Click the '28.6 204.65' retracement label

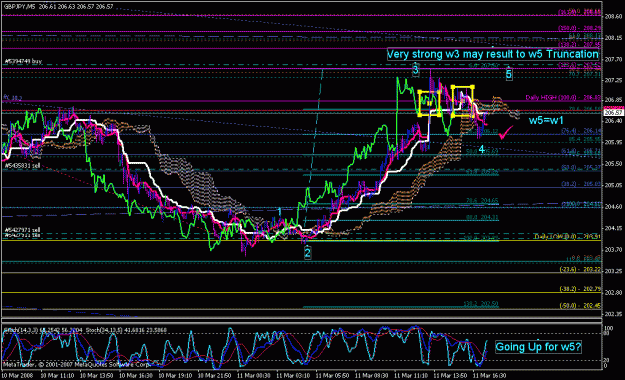click(x=482, y=201)
